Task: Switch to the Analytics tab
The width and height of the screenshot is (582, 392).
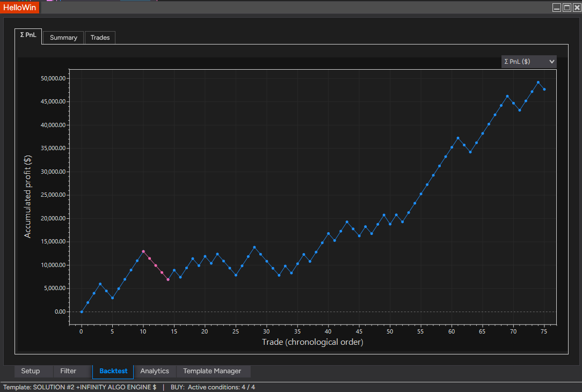Action: [155, 371]
